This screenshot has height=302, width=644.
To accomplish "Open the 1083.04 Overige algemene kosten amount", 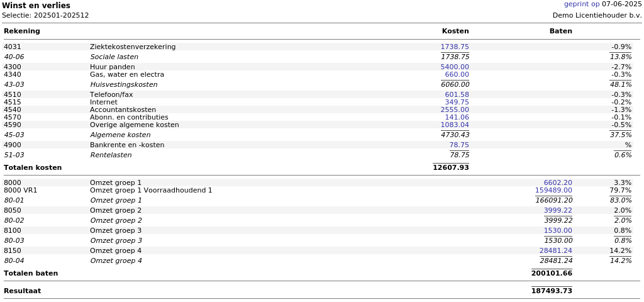I will [455, 125].
